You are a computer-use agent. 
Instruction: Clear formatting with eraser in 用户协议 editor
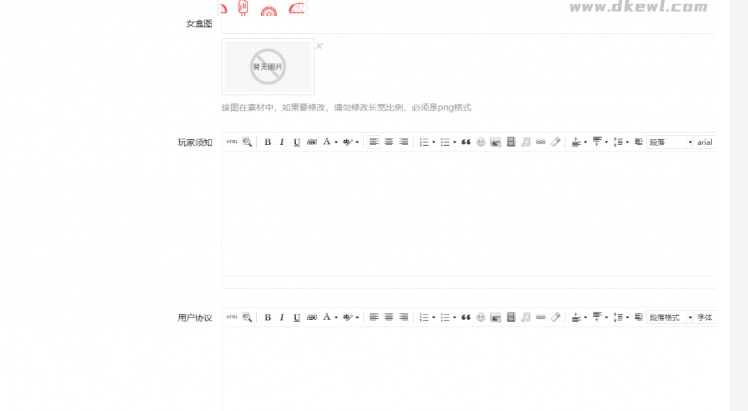coord(555,317)
